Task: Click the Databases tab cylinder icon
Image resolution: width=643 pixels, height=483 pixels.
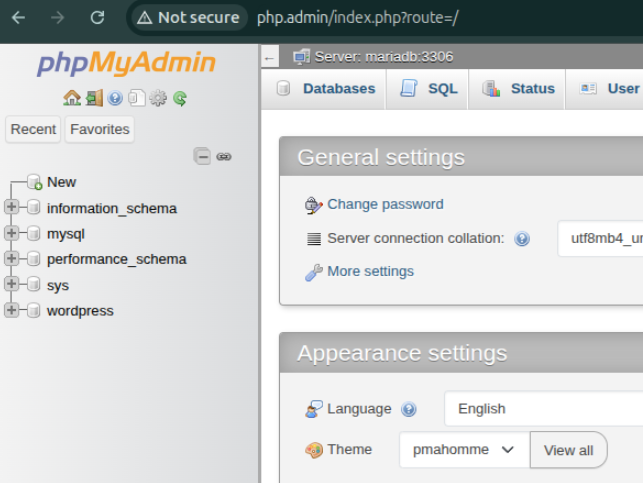Action: point(283,88)
